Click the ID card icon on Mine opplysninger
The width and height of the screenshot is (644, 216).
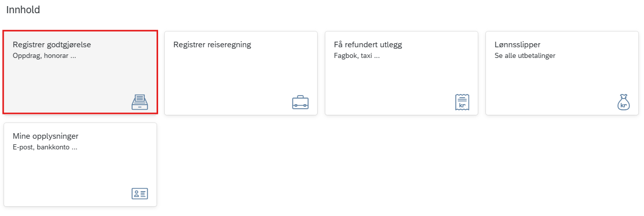[140, 194]
